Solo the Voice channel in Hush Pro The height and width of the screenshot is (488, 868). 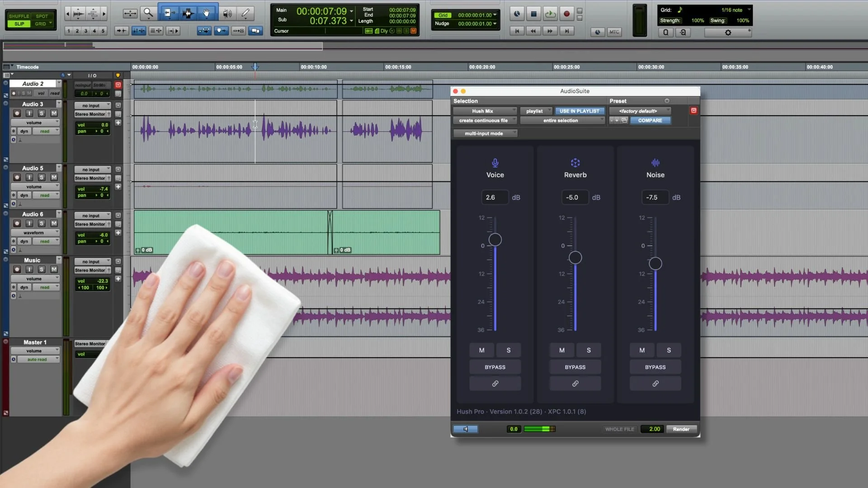pos(509,350)
